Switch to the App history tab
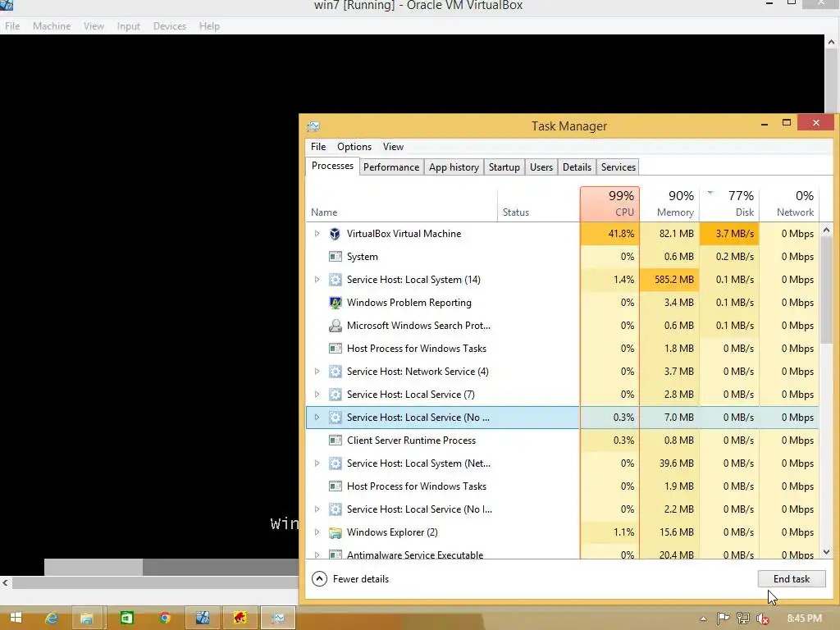 [454, 167]
